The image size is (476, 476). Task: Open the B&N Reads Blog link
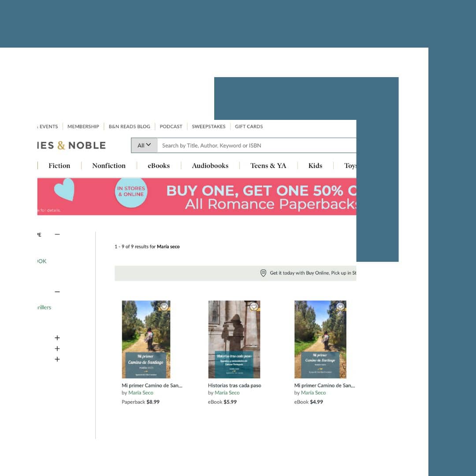click(129, 126)
